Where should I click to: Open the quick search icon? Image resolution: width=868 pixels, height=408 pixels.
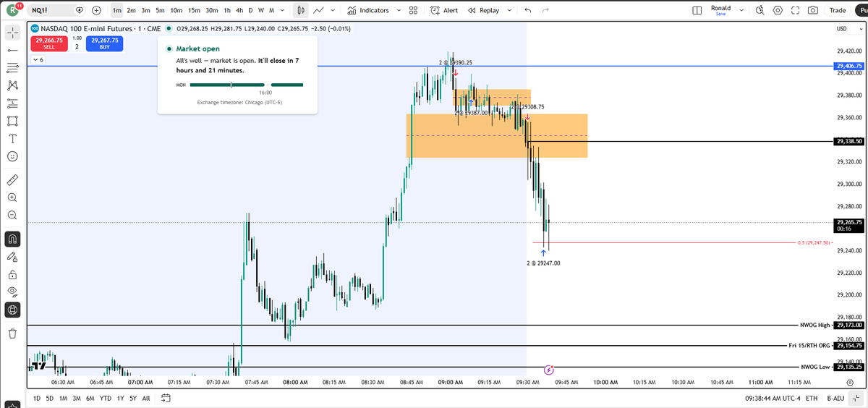point(760,10)
